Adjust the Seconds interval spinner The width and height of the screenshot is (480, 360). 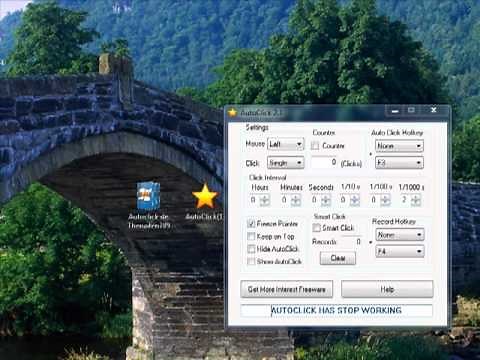(x=326, y=200)
